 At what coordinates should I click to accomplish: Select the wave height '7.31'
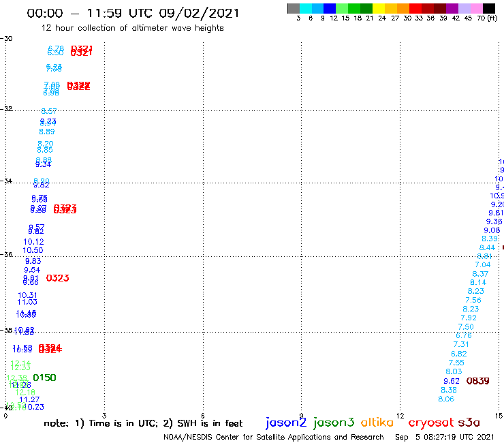[461, 345]
